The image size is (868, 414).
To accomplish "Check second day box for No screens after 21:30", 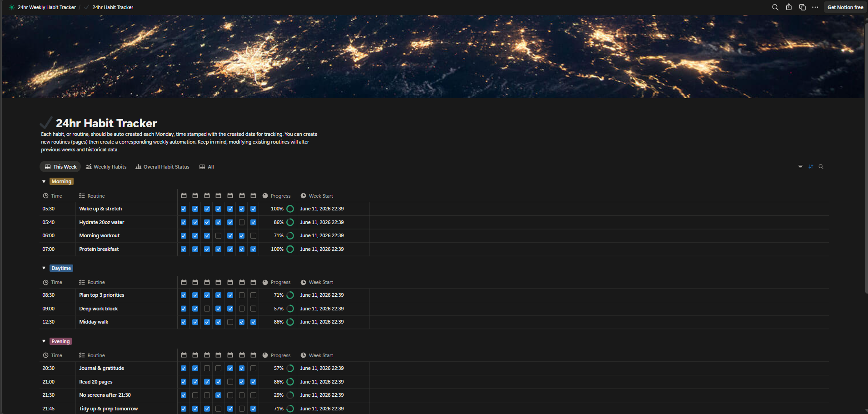I will pyautogui.click(x=195, y=395).
